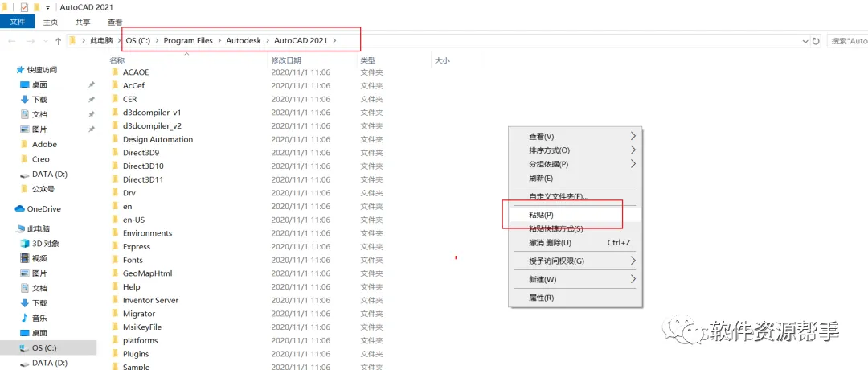Select OS (C:) in address breadcrumb
Image resolution: width=868 pixels, height=370 pixels.
(138, 40)
